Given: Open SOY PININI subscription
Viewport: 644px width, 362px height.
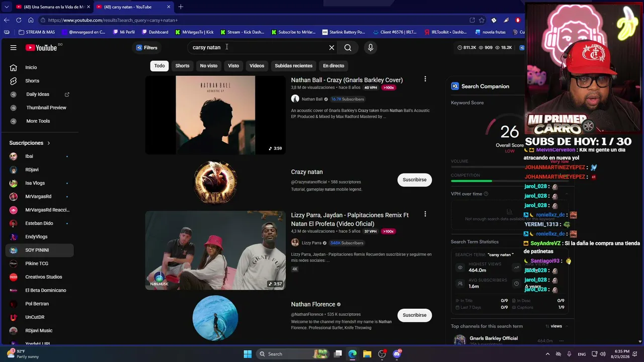Looking at the screenshot, I should 39,250.
